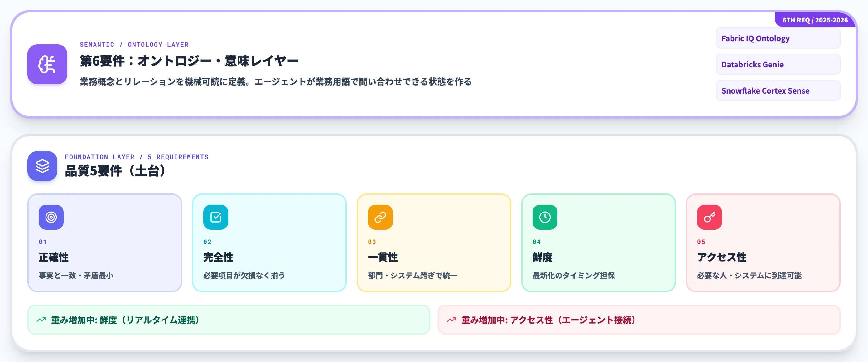This screenshot has height=362, width=868.
Task: Click the checkbox icon for 完全性
Action: coord(216,217)
